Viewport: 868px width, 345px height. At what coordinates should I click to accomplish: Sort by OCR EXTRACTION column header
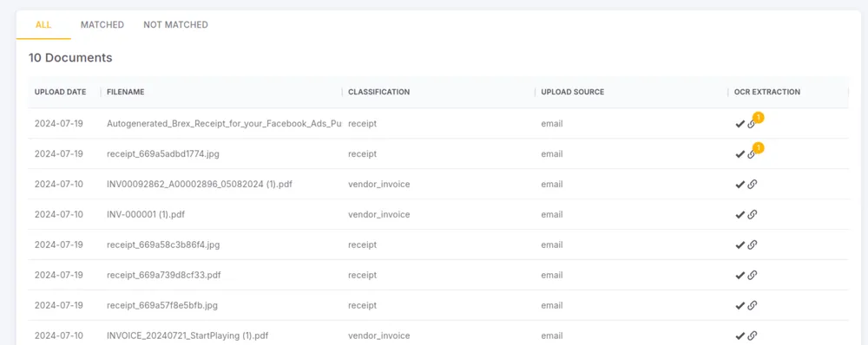click(x=767, y=92)
